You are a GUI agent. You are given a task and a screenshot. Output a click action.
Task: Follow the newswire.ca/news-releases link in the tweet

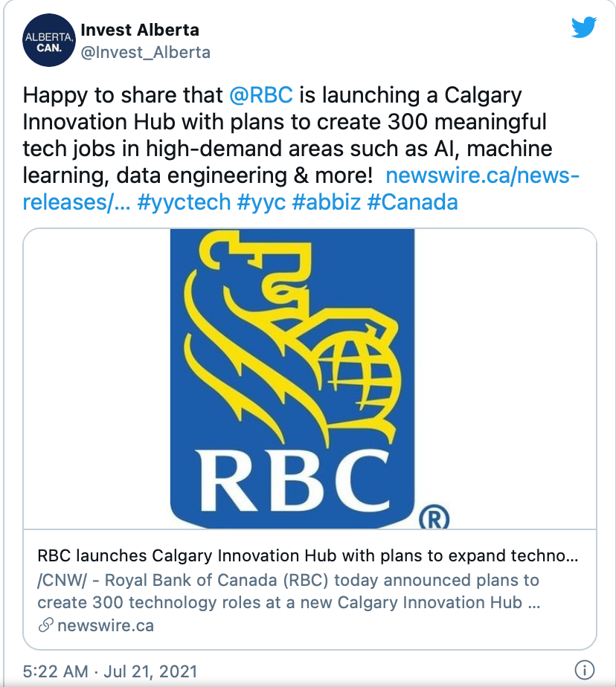(x=482, y=175)
